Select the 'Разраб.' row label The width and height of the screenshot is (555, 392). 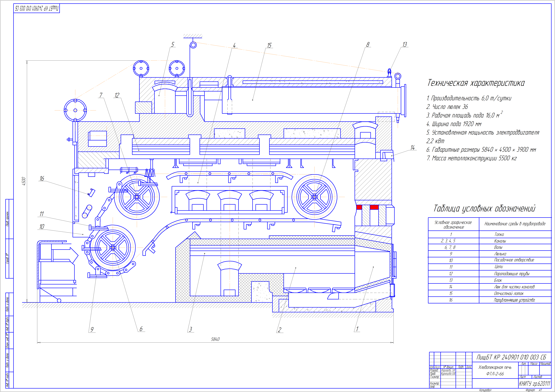point(434,370)
